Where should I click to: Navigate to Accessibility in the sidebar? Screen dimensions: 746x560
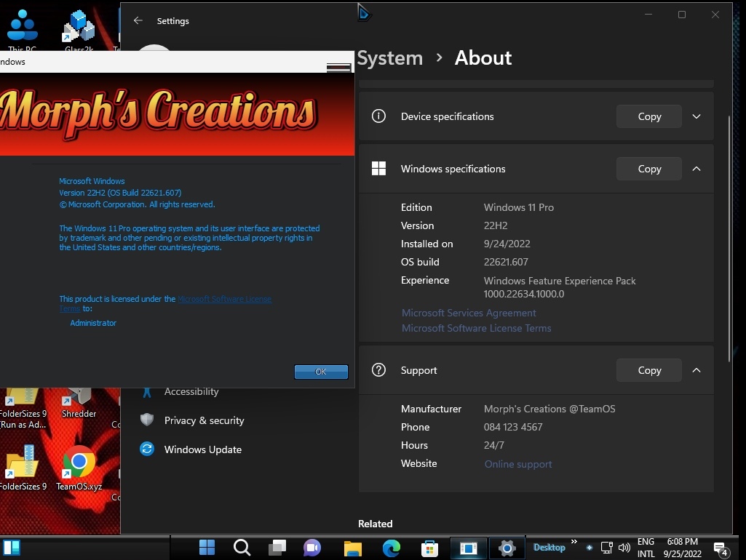pyautogui.click(x=191, y=391)
